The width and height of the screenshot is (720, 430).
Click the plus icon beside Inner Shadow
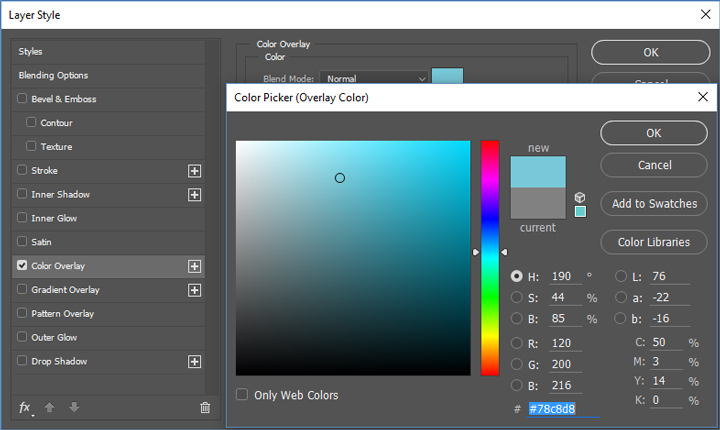195,195
